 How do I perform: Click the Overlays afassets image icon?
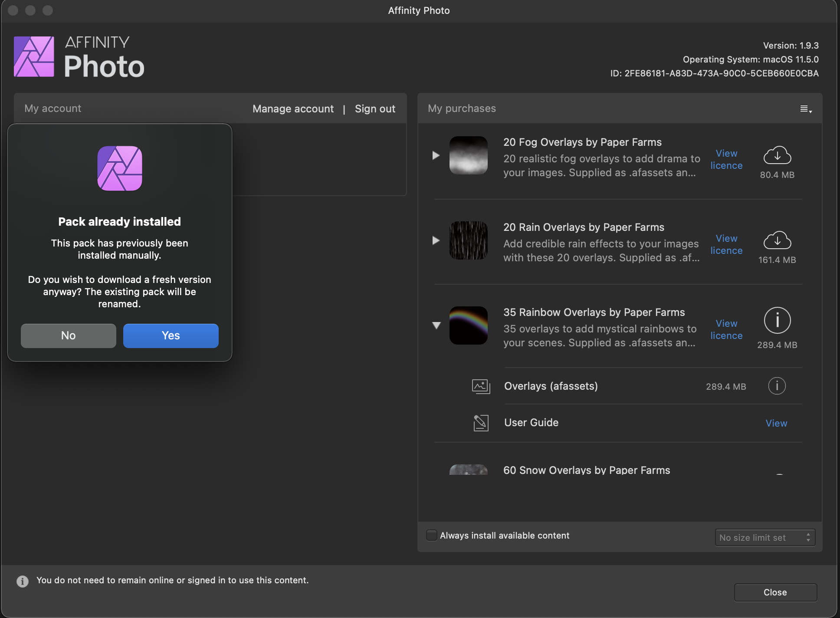481,386
